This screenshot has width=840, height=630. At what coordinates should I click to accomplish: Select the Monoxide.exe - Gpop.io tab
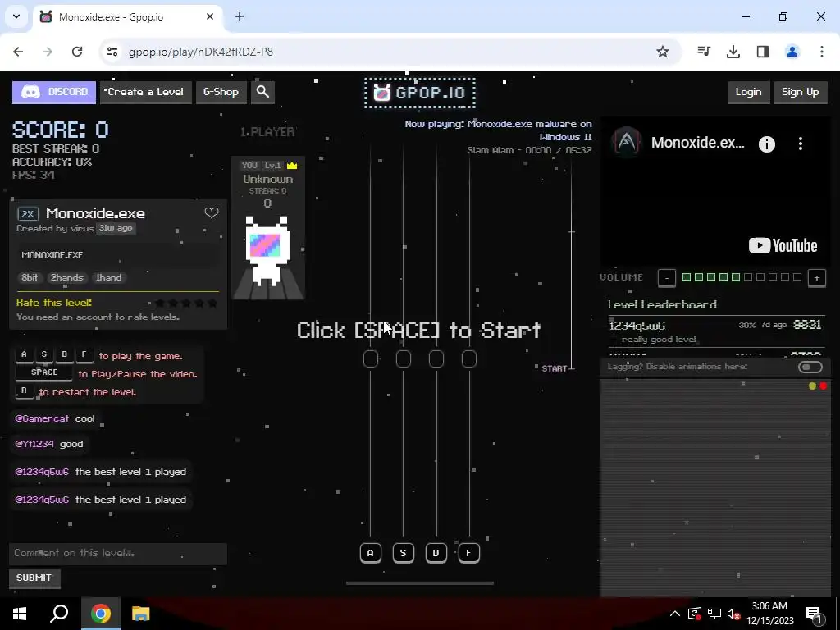tap(128, 17)
